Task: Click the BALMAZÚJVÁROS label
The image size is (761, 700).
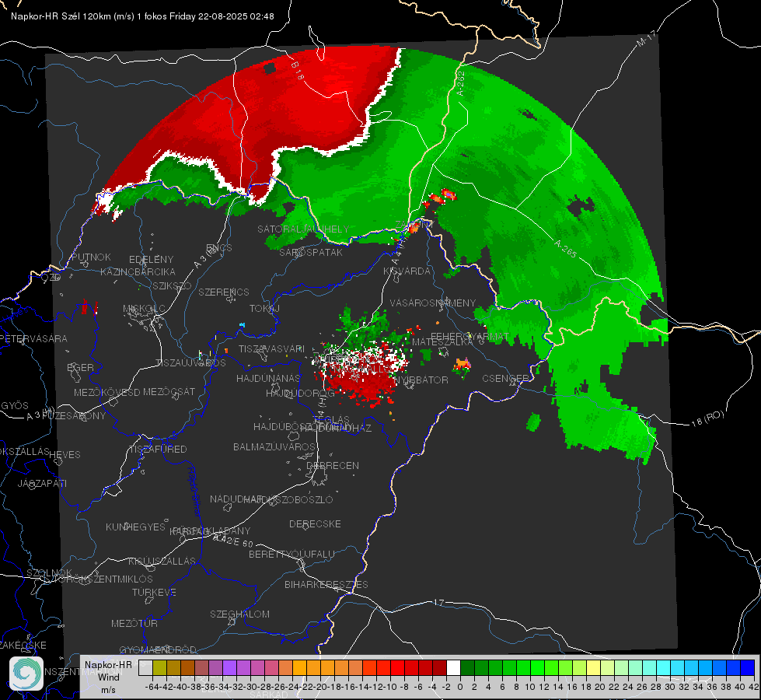Action: tap(274, 446)
